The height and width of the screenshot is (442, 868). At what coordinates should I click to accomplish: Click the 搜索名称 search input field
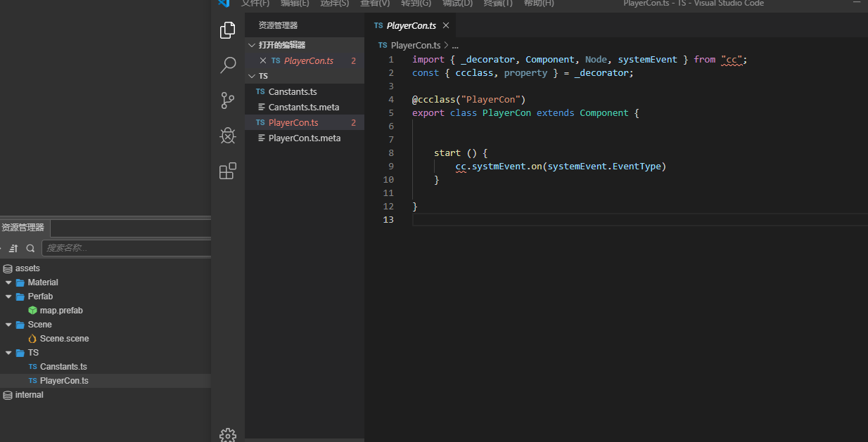pos(127,248)
